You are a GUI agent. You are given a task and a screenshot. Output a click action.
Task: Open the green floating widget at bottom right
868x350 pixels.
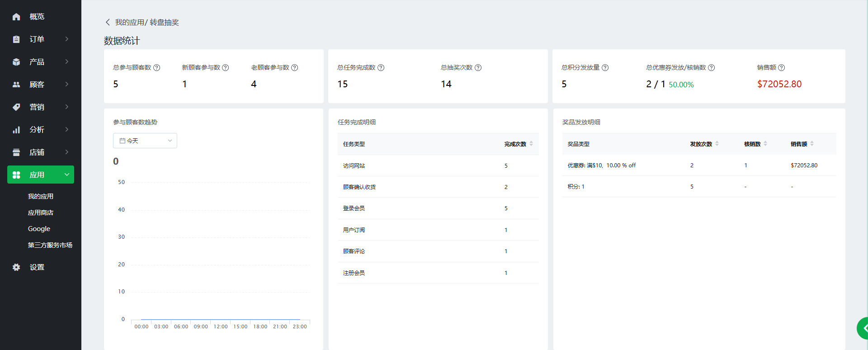[x=863, y=328]
